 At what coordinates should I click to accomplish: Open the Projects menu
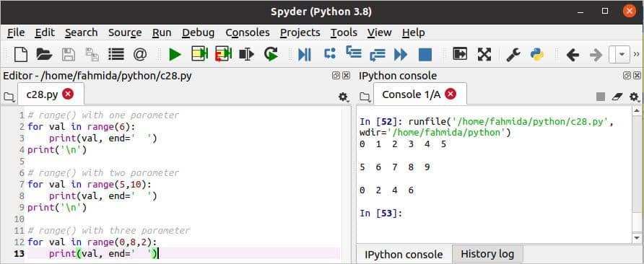click(x=300, y=32)
